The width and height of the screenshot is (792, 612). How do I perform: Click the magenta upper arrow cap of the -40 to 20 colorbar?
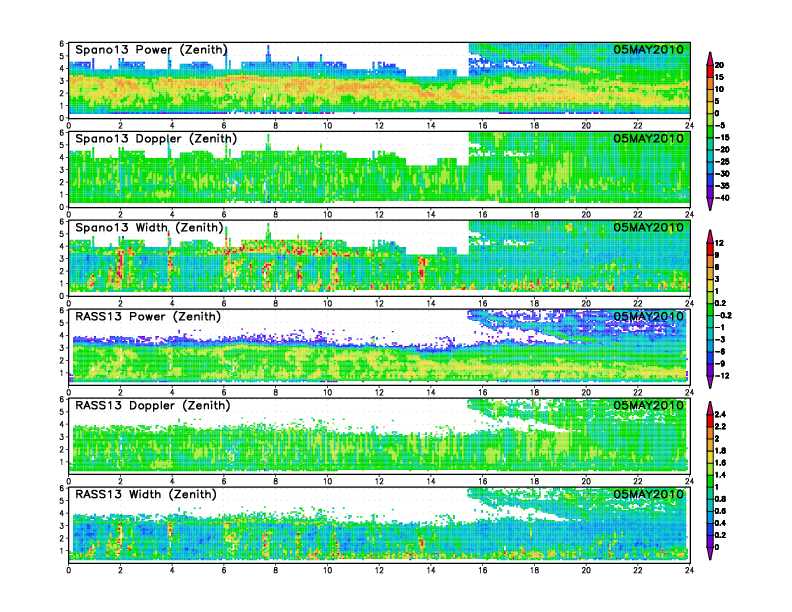(x=710, y=58)
